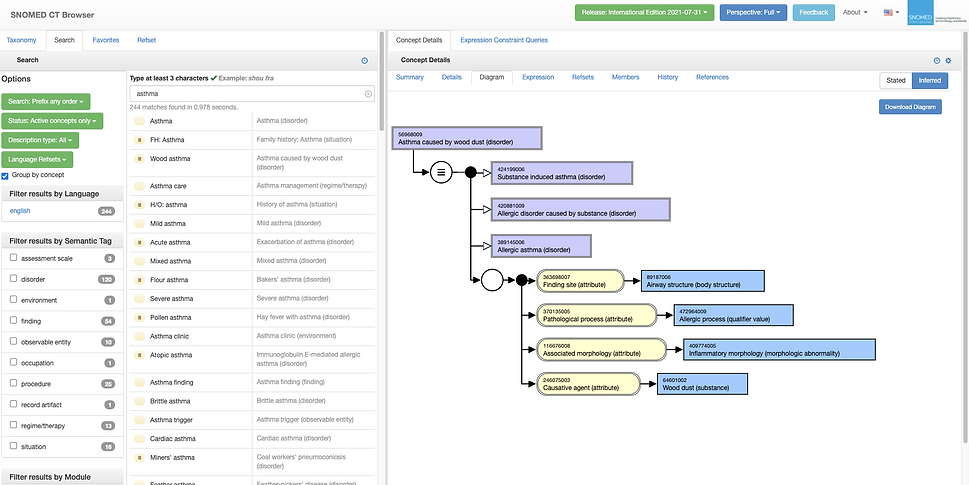Filter results by english language link
This screenshot has width=969, height=485.
point(20,211)
